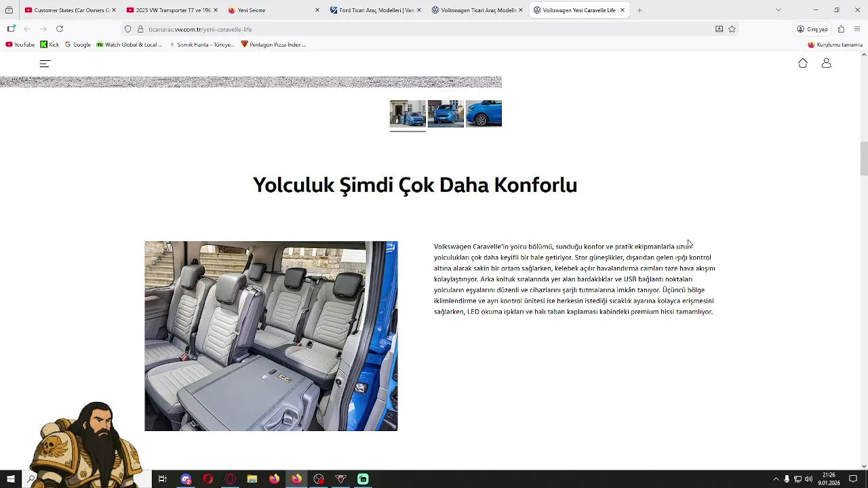Open the YouTube bookmark
This screenshot has height=488, width=868.
(x=20, y=45)
